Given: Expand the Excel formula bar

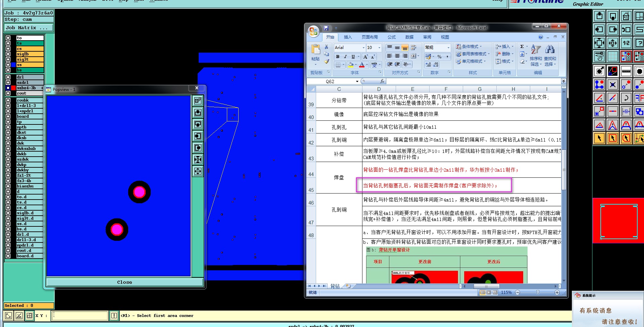Looking at the screenshot, I should [563, 81].
